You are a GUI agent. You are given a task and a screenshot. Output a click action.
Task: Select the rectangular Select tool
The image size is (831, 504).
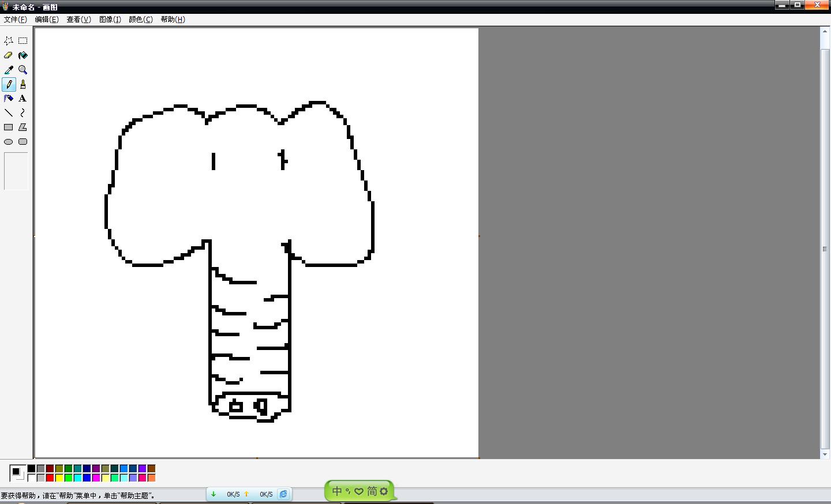(x=23, y=41)
